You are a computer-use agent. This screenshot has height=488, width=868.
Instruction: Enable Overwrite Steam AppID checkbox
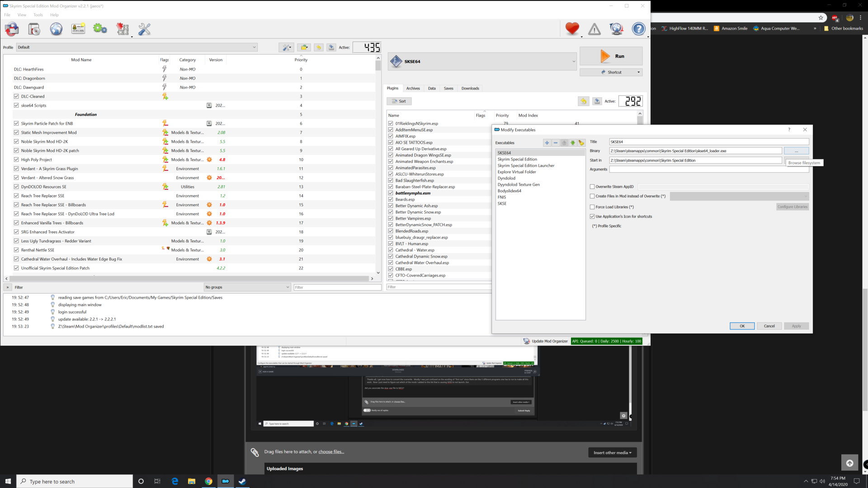pos(592,187)
